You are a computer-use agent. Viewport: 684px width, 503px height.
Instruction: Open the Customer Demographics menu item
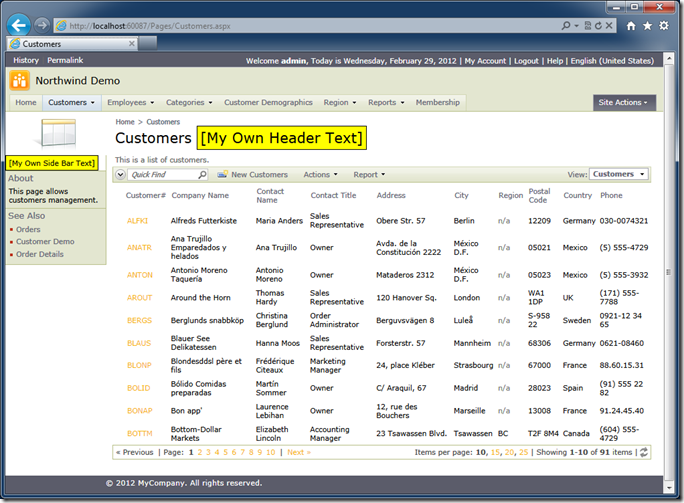(268, 103)
